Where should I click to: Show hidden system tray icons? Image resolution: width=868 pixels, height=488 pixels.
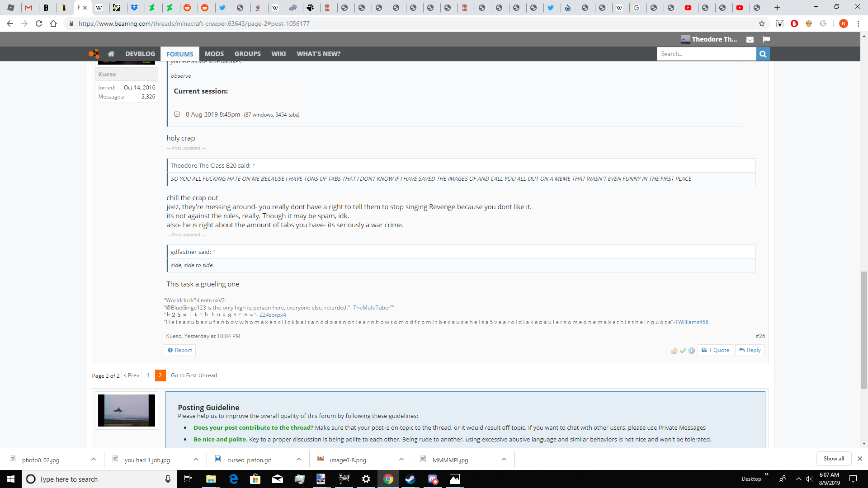(798, 479)
